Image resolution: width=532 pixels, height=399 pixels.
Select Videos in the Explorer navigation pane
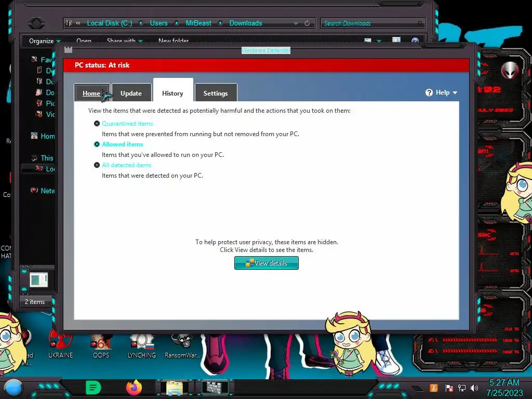[45, 114]
